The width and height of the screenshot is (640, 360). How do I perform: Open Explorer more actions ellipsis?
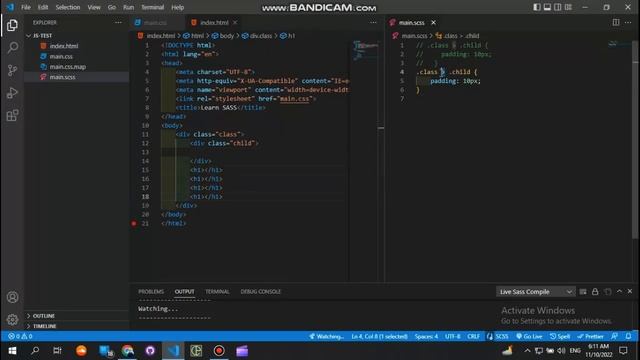click(x=118, y=22)
